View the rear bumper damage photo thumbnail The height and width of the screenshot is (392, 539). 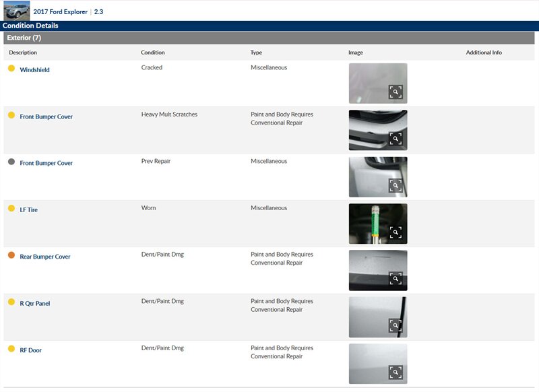(378, 270)
